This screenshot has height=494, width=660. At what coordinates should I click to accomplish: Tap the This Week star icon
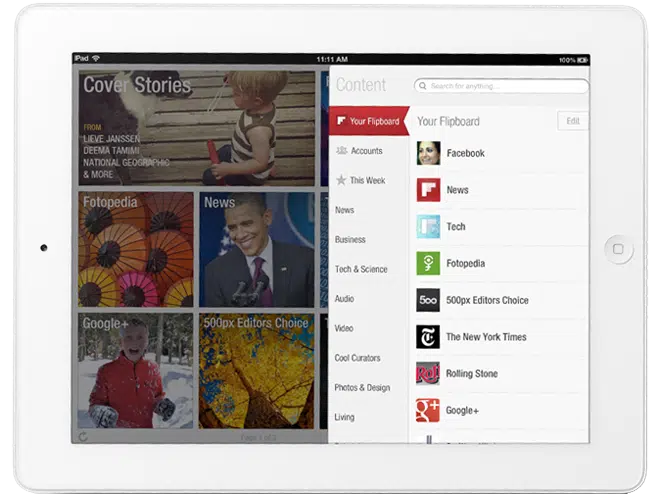coord(341,180)
